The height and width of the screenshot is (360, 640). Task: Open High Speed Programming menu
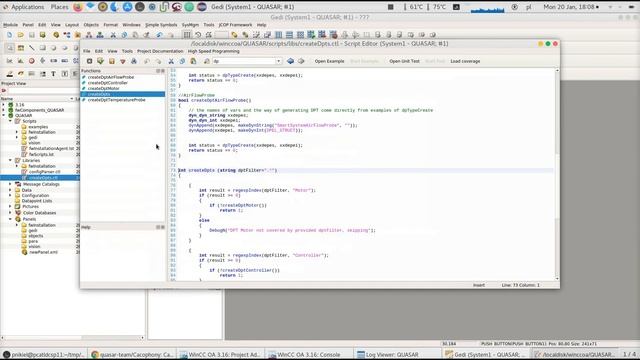pos(213,51)
